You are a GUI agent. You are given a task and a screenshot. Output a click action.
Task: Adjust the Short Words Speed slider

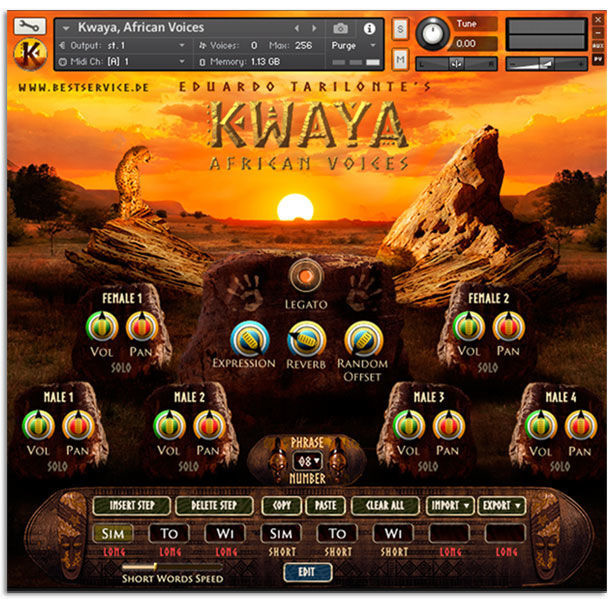(x=172, y=567)
